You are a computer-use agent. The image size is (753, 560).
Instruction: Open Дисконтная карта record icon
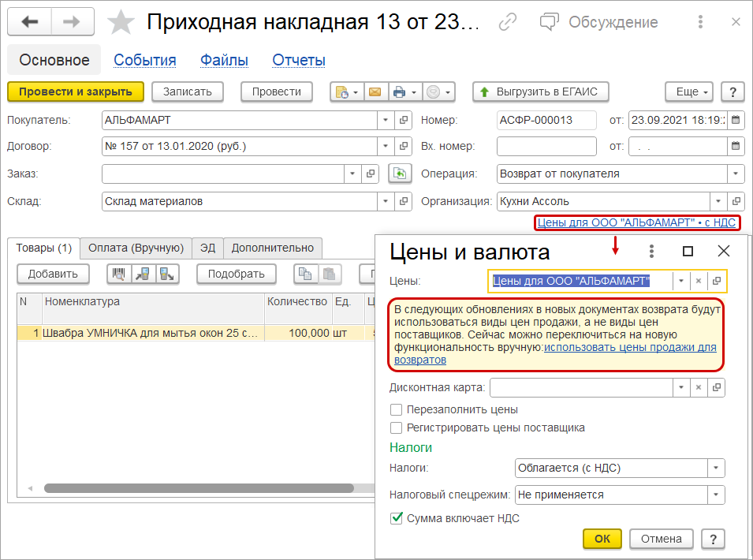(x=717, y=387)
